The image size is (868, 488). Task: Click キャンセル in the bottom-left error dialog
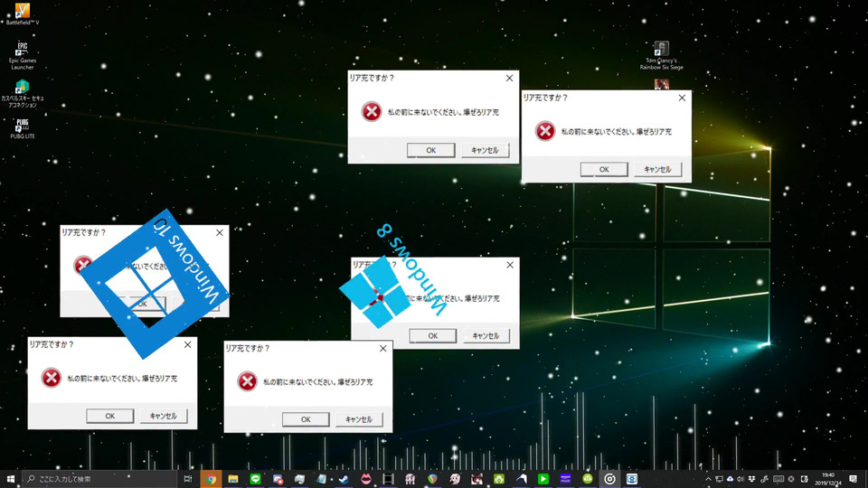point(164,416)
